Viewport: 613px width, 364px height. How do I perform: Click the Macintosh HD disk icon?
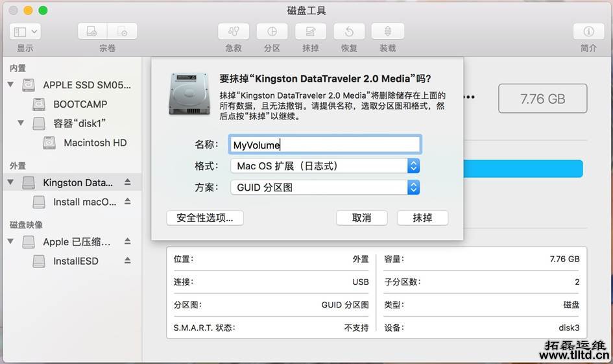pyautogui.click(x=49, y=143)
